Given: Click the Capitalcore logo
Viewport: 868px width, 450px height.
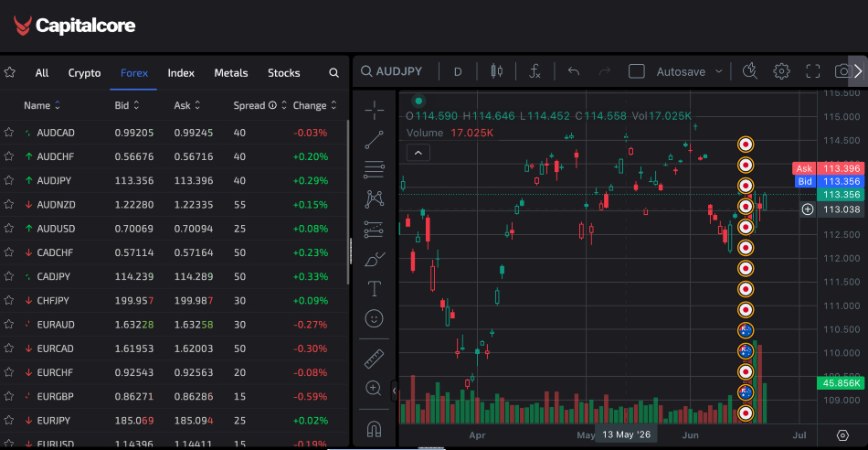Looking at the screenshot, I should (x=74, y=26).
